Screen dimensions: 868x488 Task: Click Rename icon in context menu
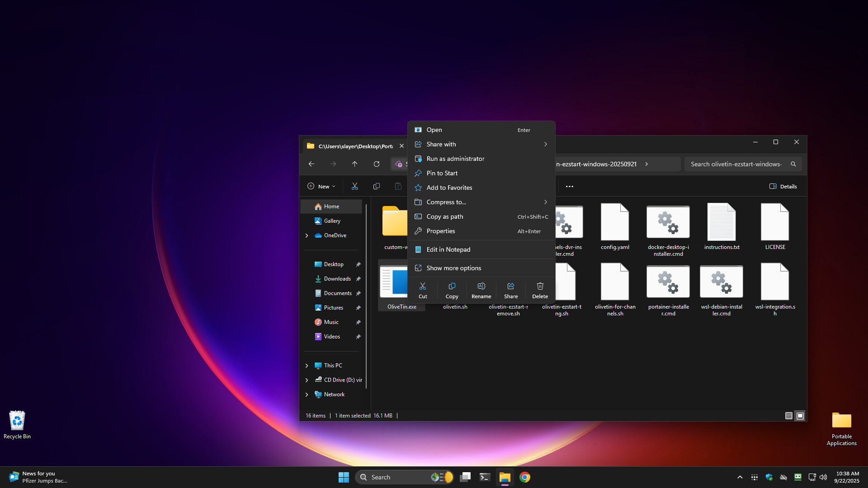coord(481,290)
